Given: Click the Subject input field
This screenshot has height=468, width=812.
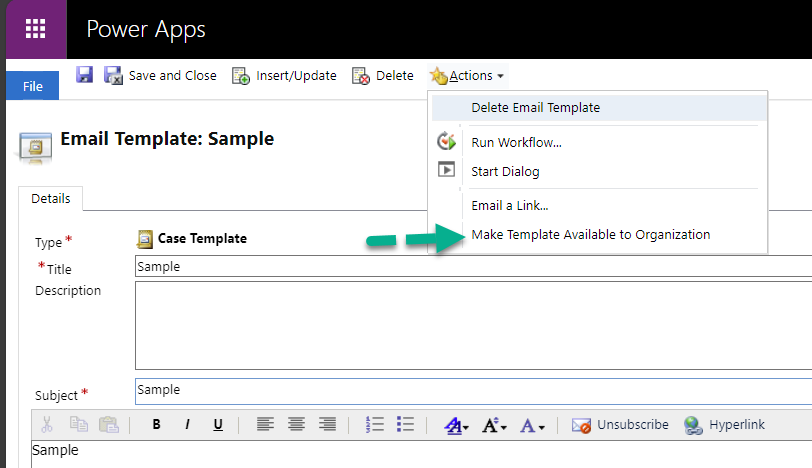Looking at the screenshot, I should click(x=473, y=391).
